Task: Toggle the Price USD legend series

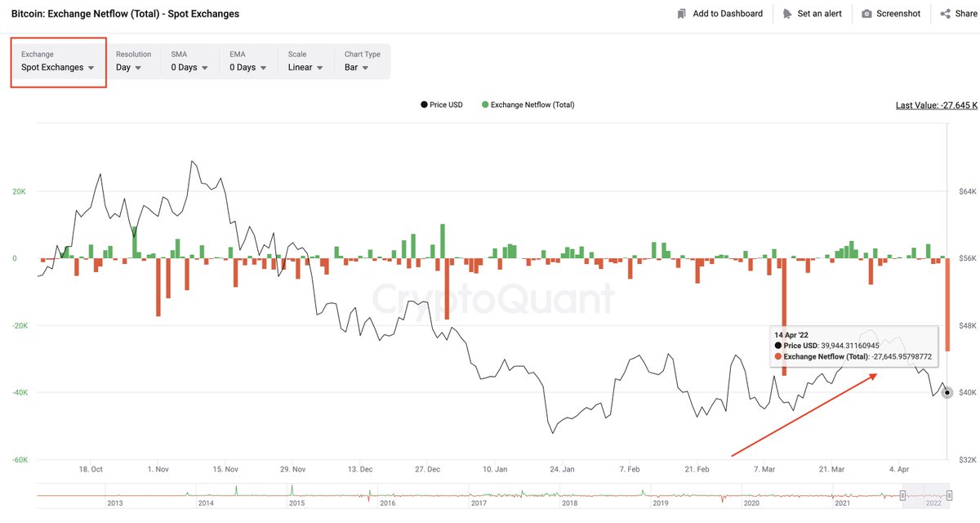Action: point(442,105)
